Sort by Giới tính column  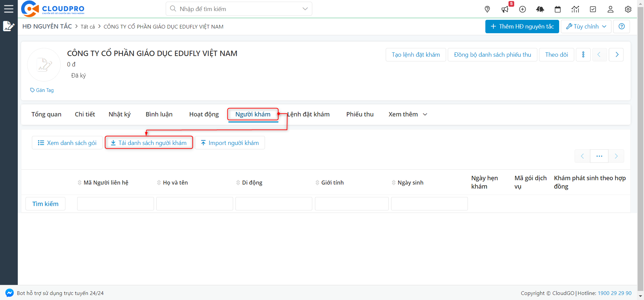tap(329, 183)
